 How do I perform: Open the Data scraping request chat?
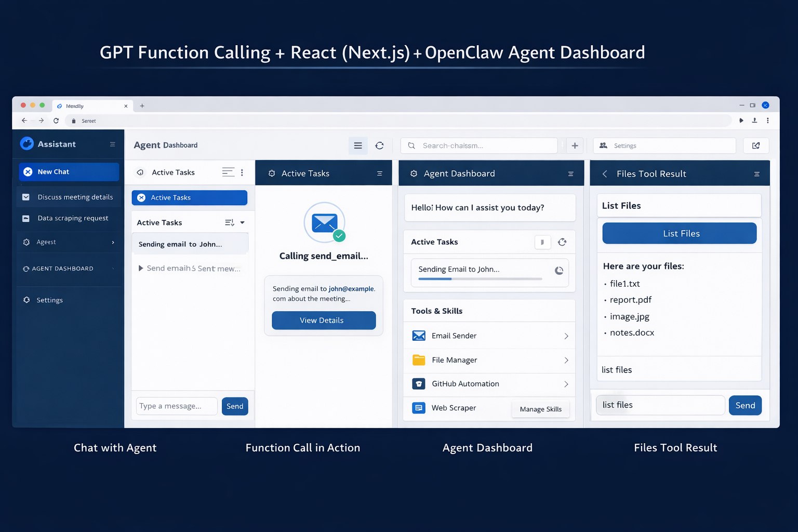pyautogui.click(x=69, y=218)
